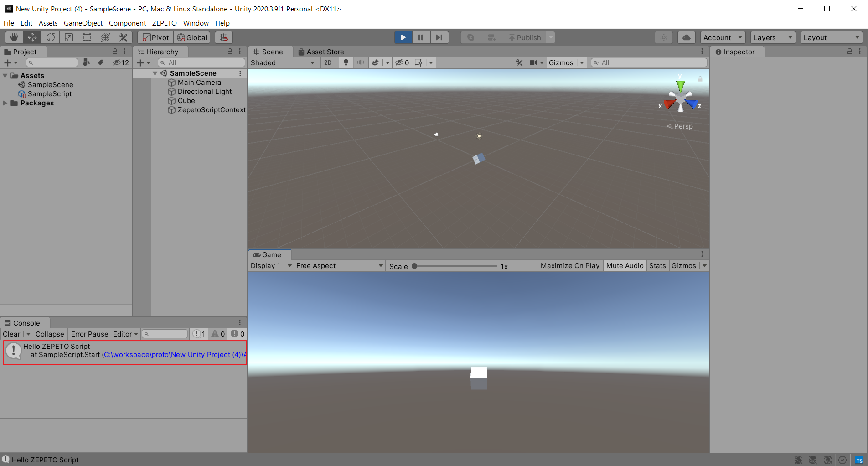Toggle scene audio icon
The height and width of the screenshot is (466, 868).
(361, 62)
